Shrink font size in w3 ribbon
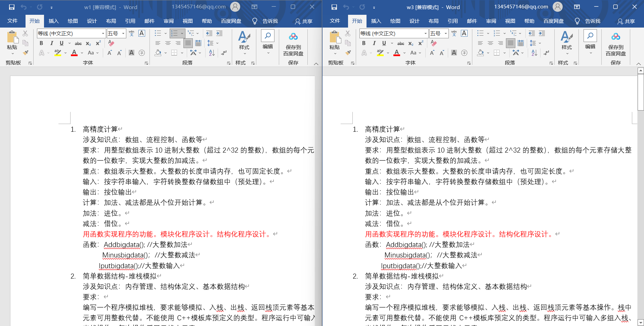644x326 pixels. 442,53
